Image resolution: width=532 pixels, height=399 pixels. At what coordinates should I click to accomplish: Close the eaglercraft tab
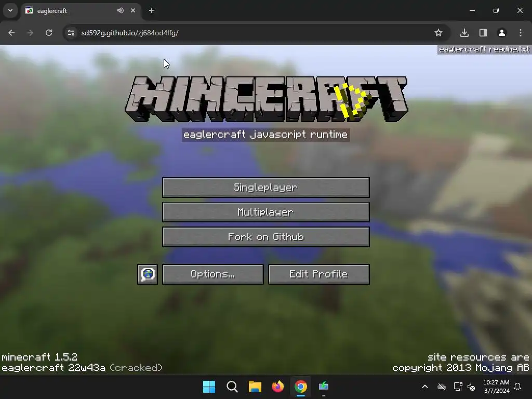(133, 10)
